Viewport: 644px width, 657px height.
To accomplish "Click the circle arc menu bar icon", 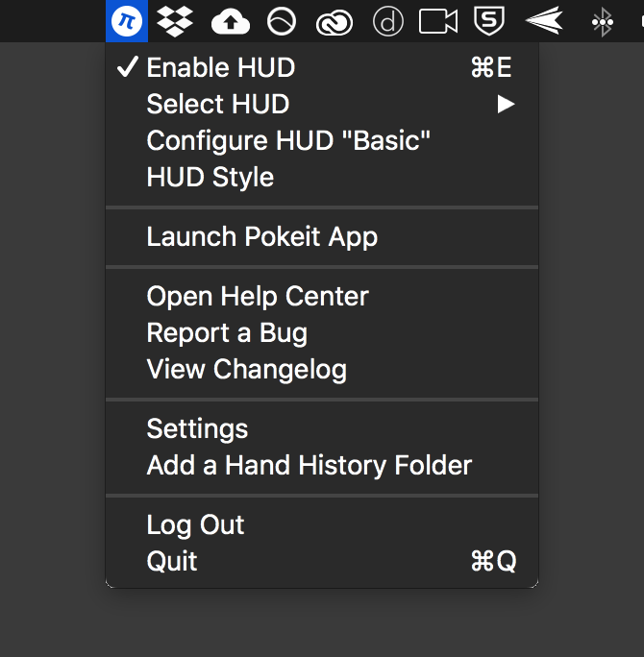I will coord(282,21).
